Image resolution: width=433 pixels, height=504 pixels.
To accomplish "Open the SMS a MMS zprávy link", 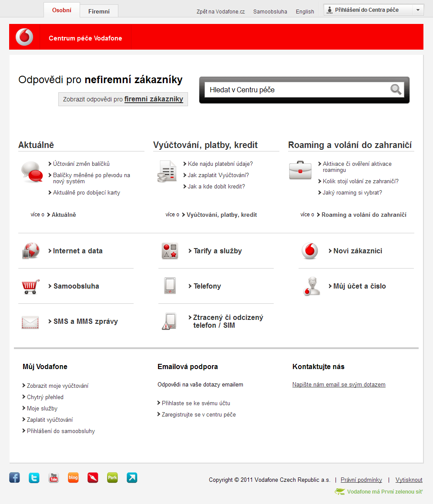I will click(x=85, y=322).
